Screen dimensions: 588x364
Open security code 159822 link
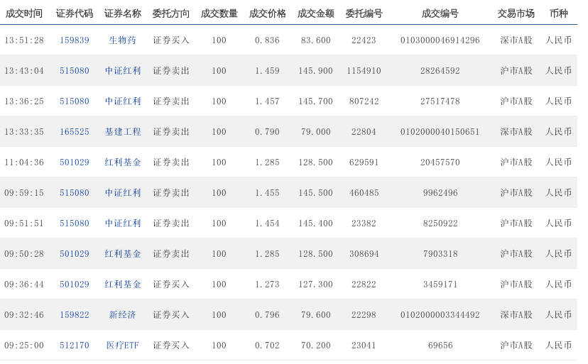[75, 315]
